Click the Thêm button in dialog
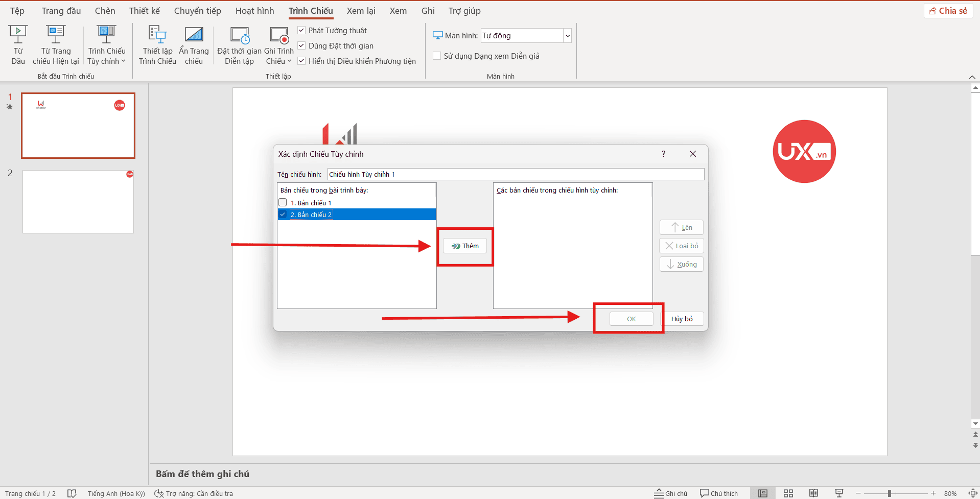980x499 pixels. click(x=465, y=246)
